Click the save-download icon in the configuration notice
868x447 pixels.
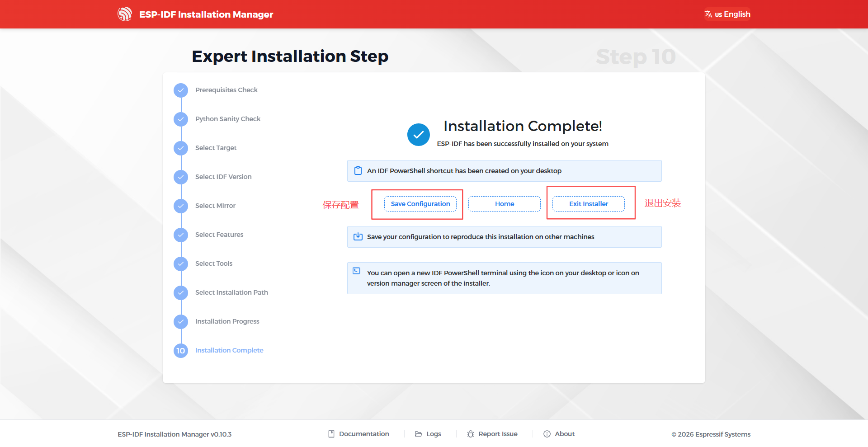358,236
